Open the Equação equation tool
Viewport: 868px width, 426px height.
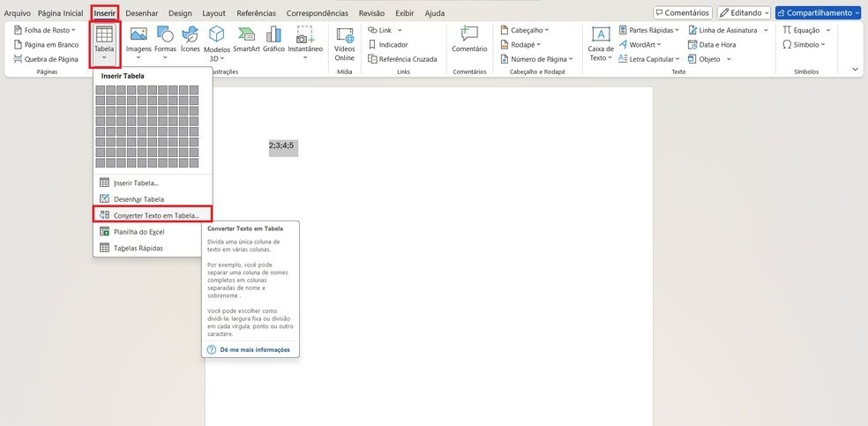[803, 30]
